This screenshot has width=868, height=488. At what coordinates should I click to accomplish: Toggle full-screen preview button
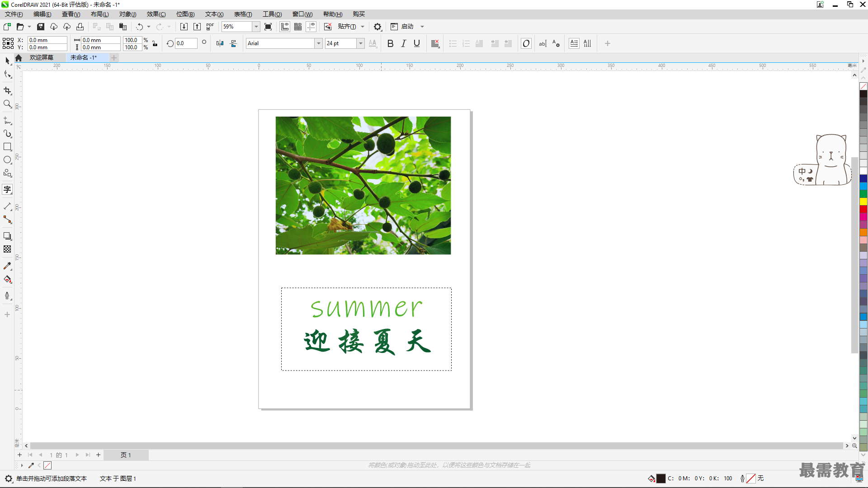click(x=268, y=27)
